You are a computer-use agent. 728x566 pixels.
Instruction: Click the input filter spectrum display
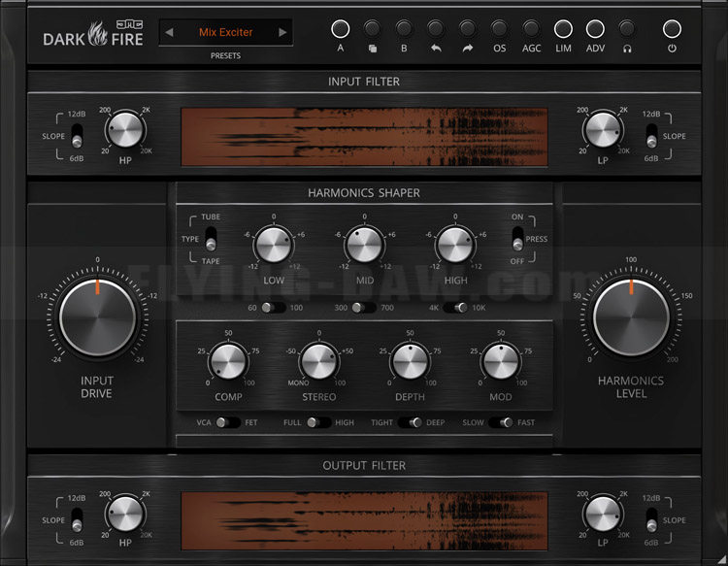pyautogui.click(x=364, y=137)
